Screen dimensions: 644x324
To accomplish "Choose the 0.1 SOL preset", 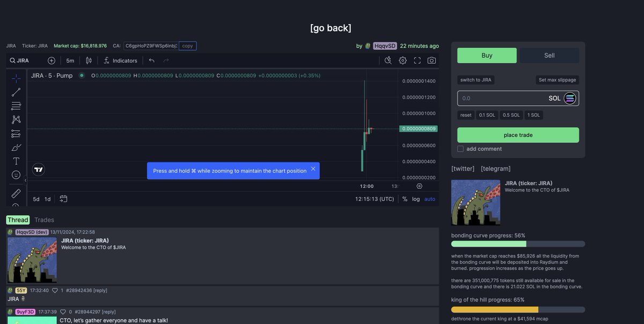I will pos(487,115).
